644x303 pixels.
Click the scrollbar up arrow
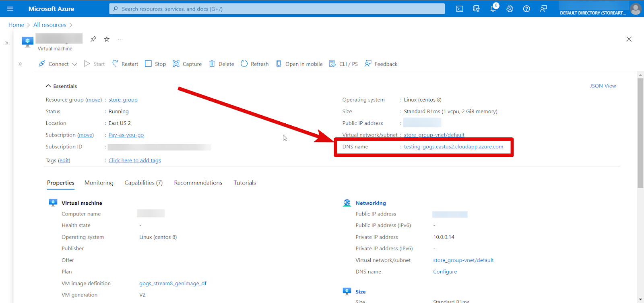(640, 75)
